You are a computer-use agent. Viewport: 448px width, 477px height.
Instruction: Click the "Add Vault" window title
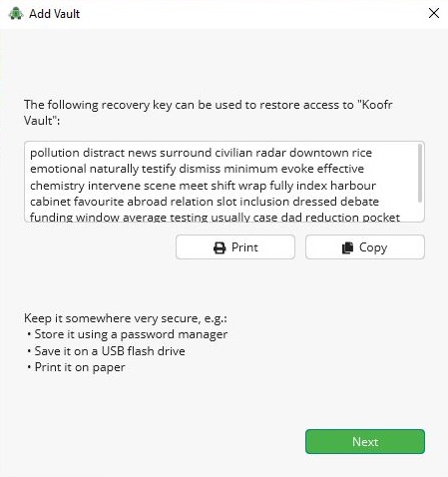pyautogui.click(x=55, y=14)
